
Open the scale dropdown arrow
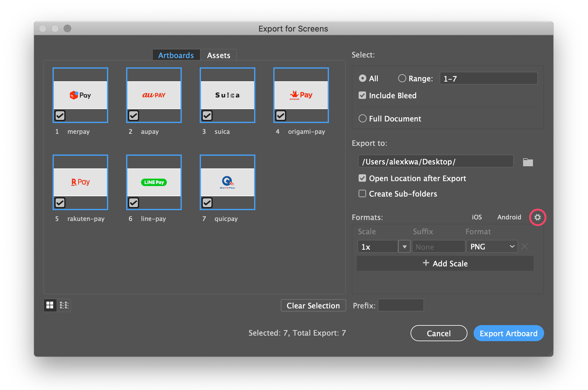[404, 247]
